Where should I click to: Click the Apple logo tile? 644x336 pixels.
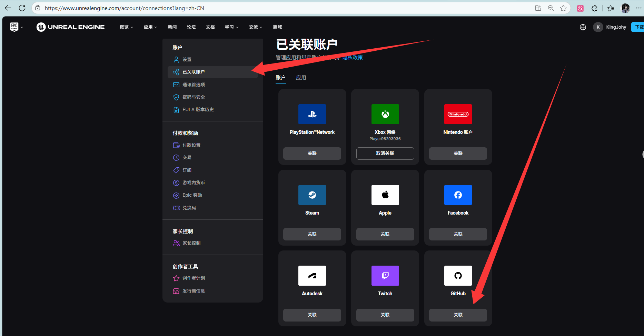385,195
